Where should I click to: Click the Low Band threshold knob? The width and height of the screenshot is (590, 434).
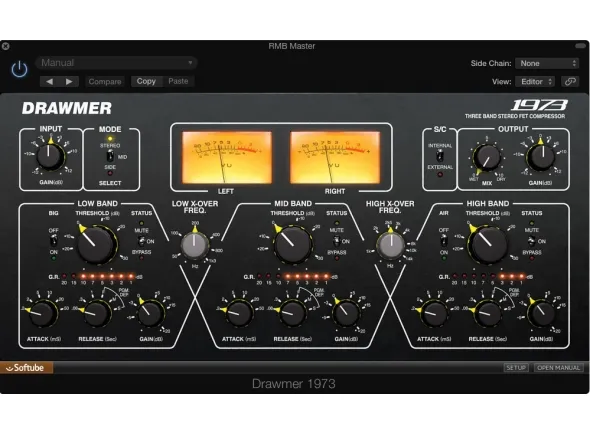(x=95, y=244)
